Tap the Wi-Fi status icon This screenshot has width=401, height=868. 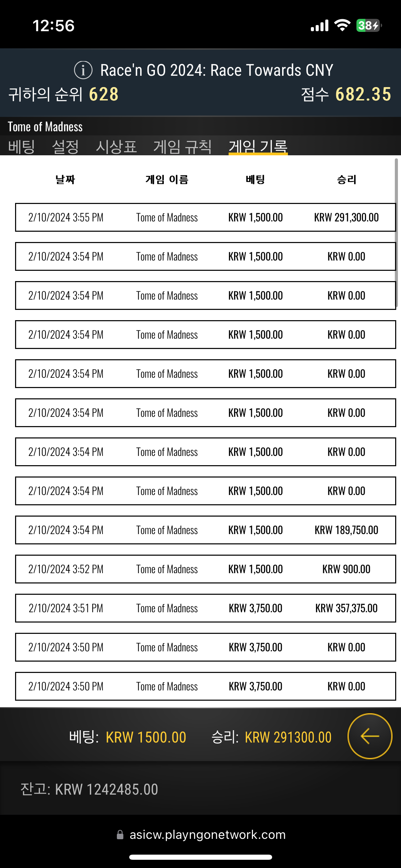coord(342,25)
